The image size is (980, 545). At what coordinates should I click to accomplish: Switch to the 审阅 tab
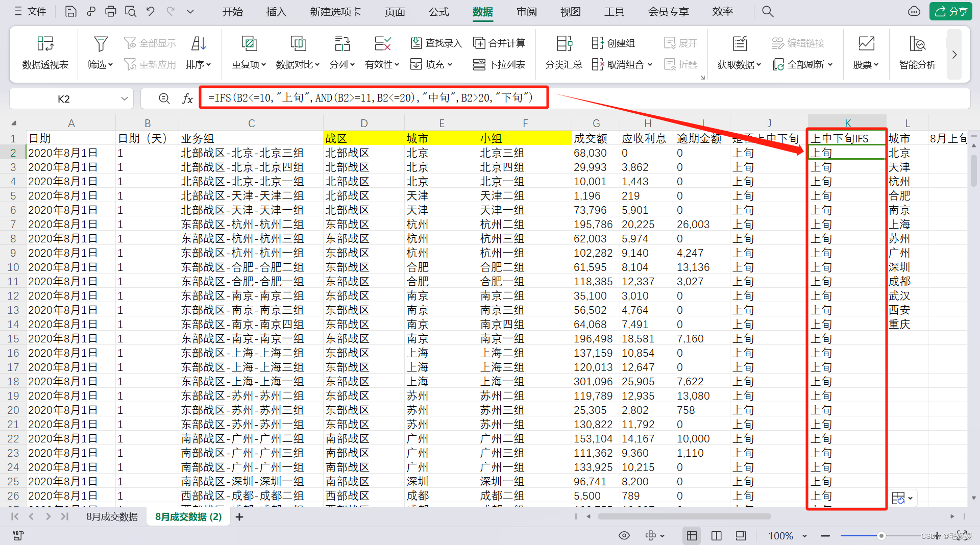(526, 12)
